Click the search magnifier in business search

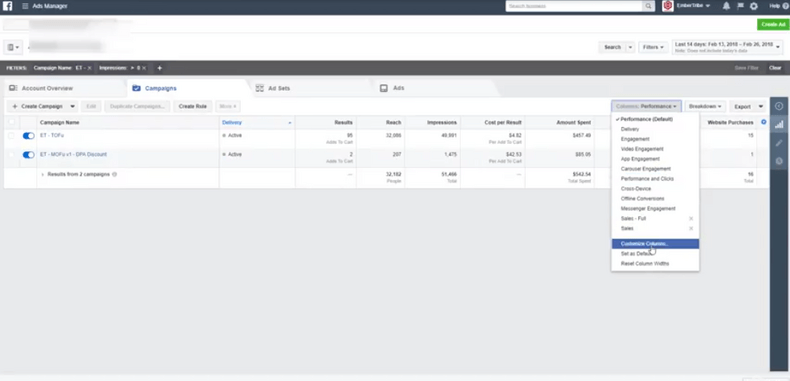point(649,6)
